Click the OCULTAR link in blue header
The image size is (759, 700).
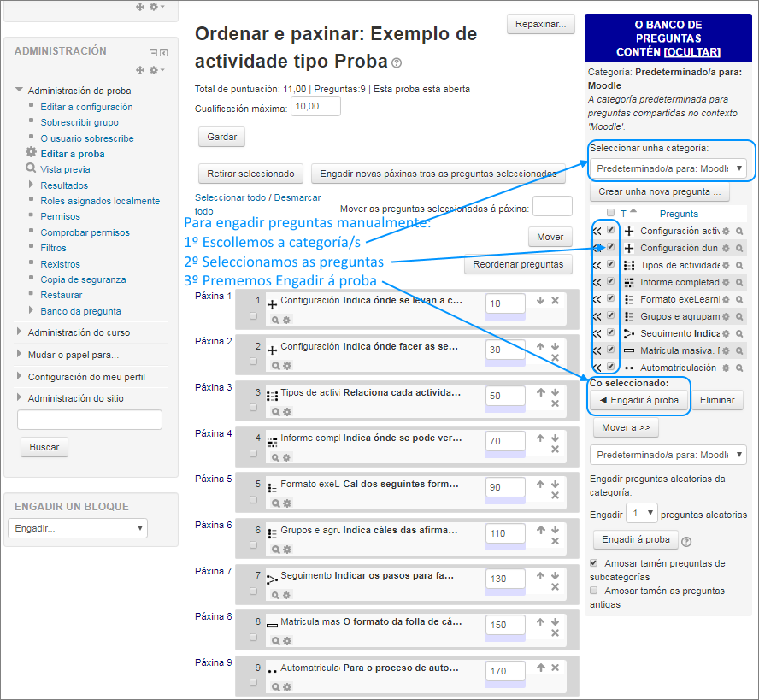(694, 51)
